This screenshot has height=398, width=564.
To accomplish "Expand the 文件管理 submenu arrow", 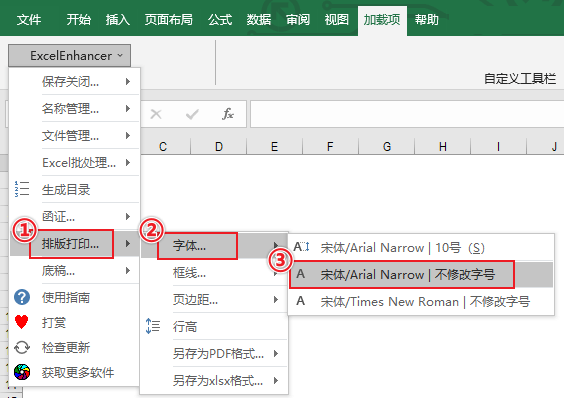I will (x=128, y=135).
